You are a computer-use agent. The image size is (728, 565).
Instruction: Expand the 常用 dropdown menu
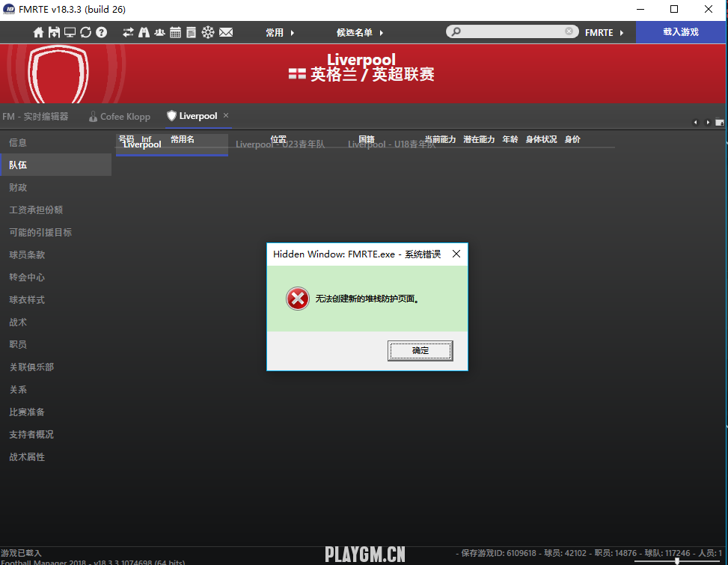coord(280,32)
